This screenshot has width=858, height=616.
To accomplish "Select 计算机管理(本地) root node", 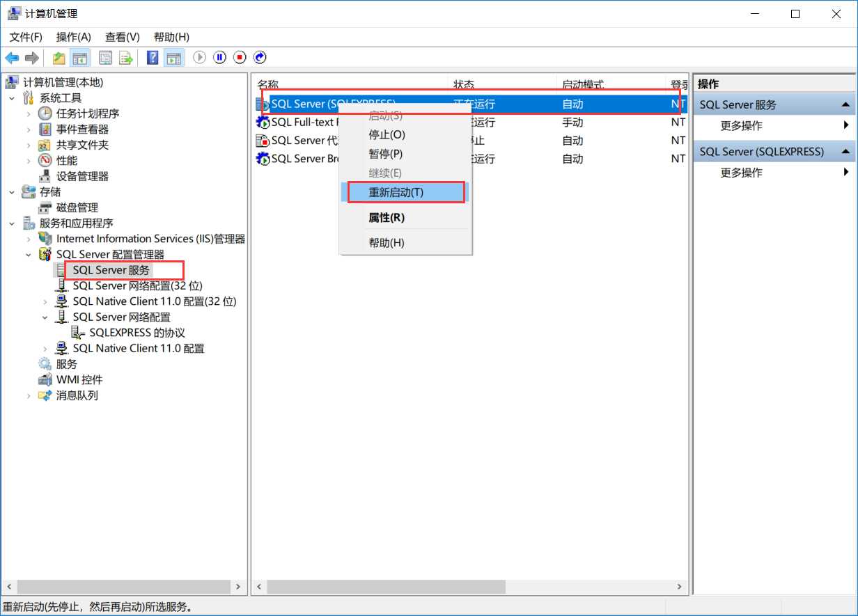I will tap(63, 82).
